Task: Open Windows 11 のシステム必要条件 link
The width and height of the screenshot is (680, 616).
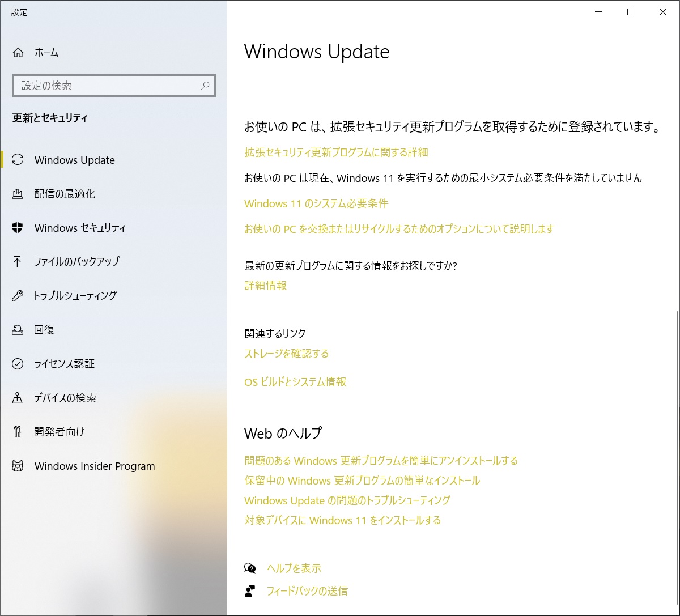Action: click(x=316, y=203)
